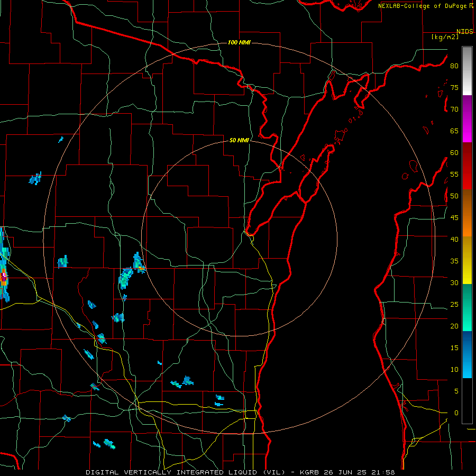Click the legend value 35
This screenshot has height=476, width=476.
(x=454, y=261)
